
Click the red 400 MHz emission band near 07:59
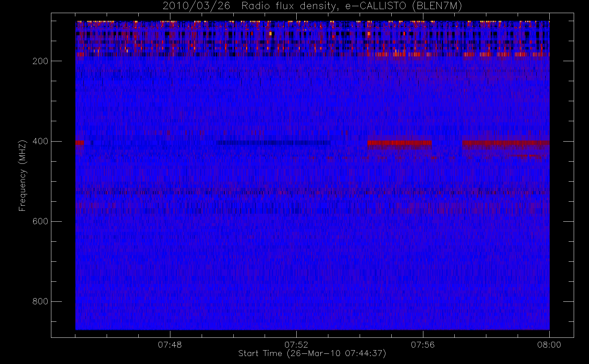point(506,143)
